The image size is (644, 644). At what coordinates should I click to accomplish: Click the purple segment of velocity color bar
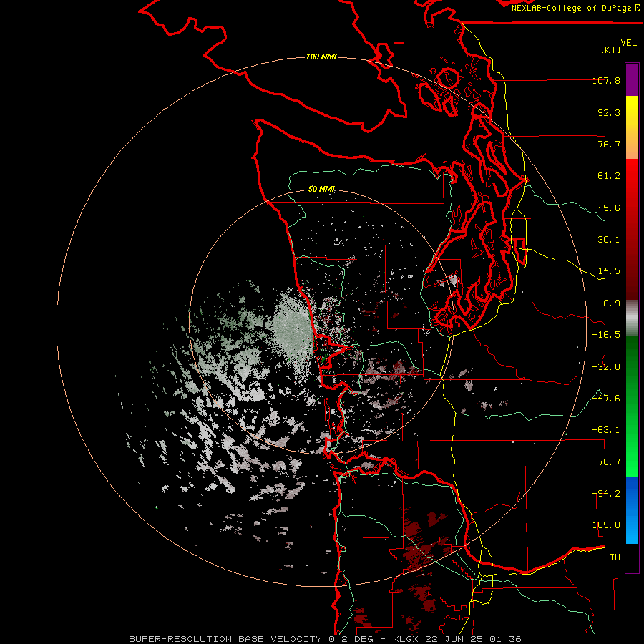tap(632, 79)
